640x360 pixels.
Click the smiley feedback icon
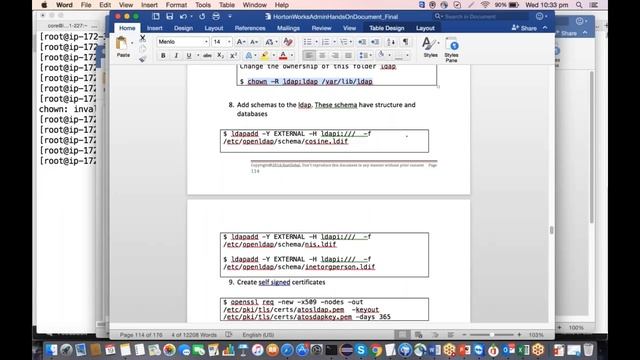coord(540,16)
